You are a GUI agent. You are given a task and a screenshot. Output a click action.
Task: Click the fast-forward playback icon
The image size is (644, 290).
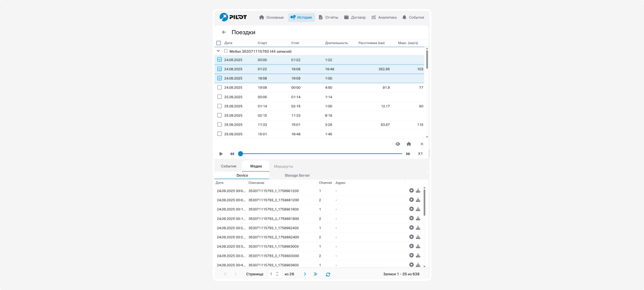pyautogui.click(x=408, y=154)
